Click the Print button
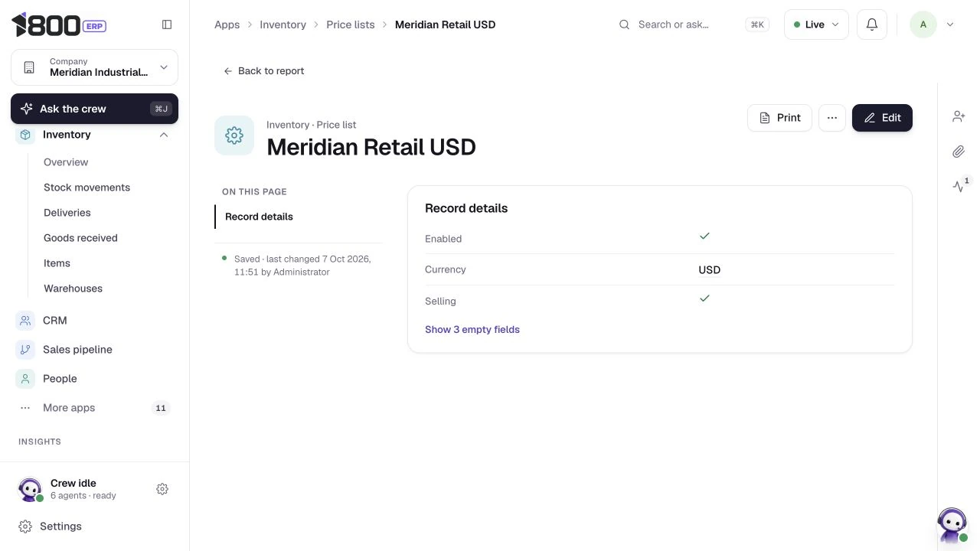The width and height of the screenshot is (980, 551). pos(779,118)
